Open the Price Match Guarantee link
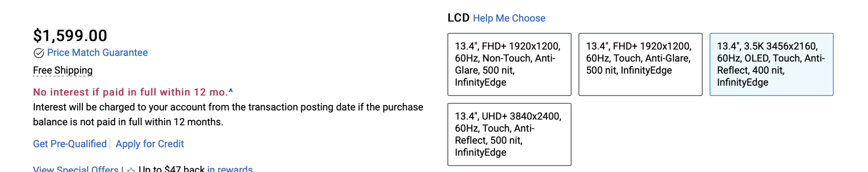This screenshot has height=172, width=868. (x=97, y=53)
